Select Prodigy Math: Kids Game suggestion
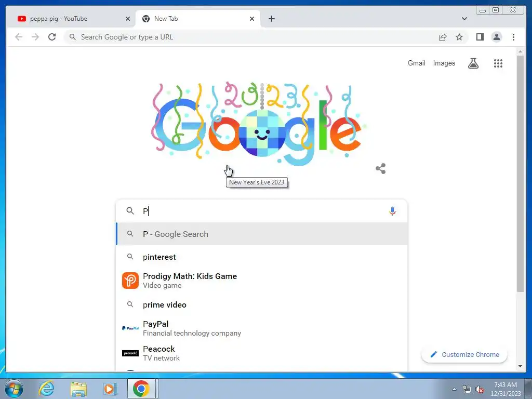The image size is (532, 399). coord(262,281)
